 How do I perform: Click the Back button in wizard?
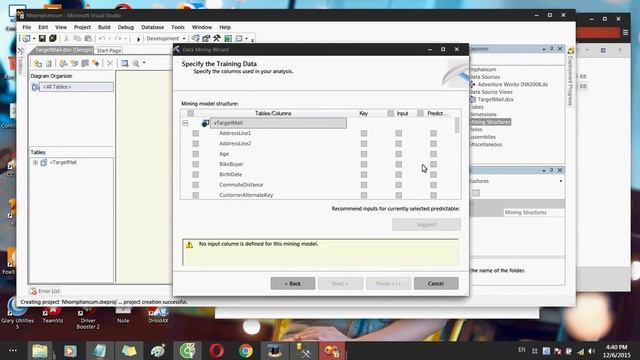click(293, 283)
